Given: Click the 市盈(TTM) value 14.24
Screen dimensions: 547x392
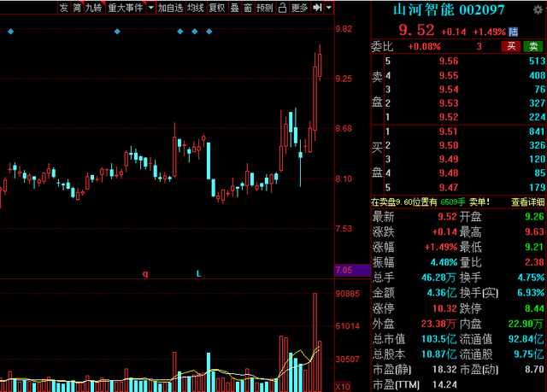Looking at the screenshot, I should point(444,385).
